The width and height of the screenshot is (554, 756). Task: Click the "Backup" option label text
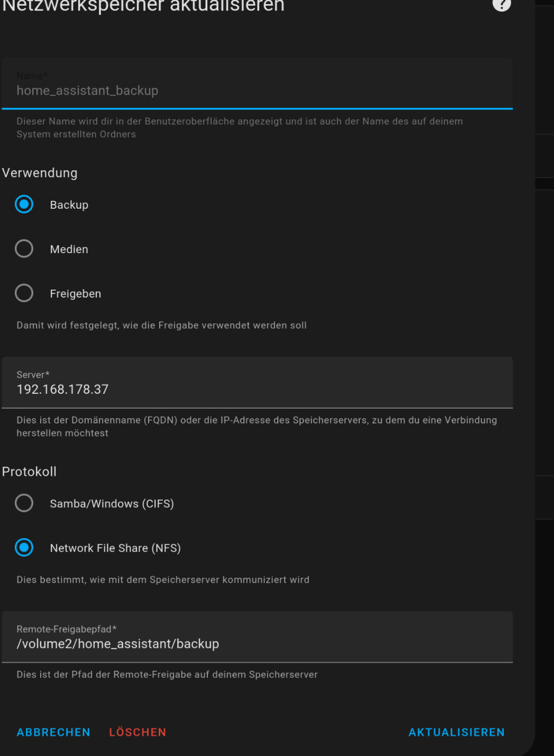(x=69, y=205)
